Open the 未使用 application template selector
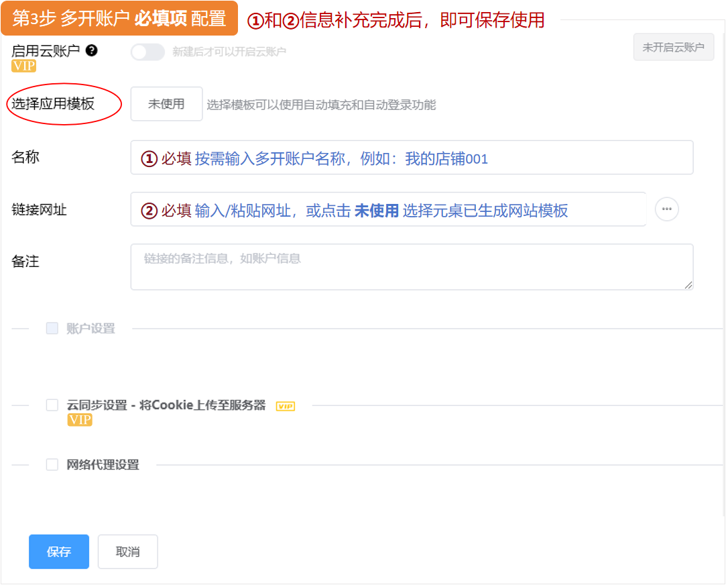The width and height of the screenshot is (728, 587). [166, 103]
